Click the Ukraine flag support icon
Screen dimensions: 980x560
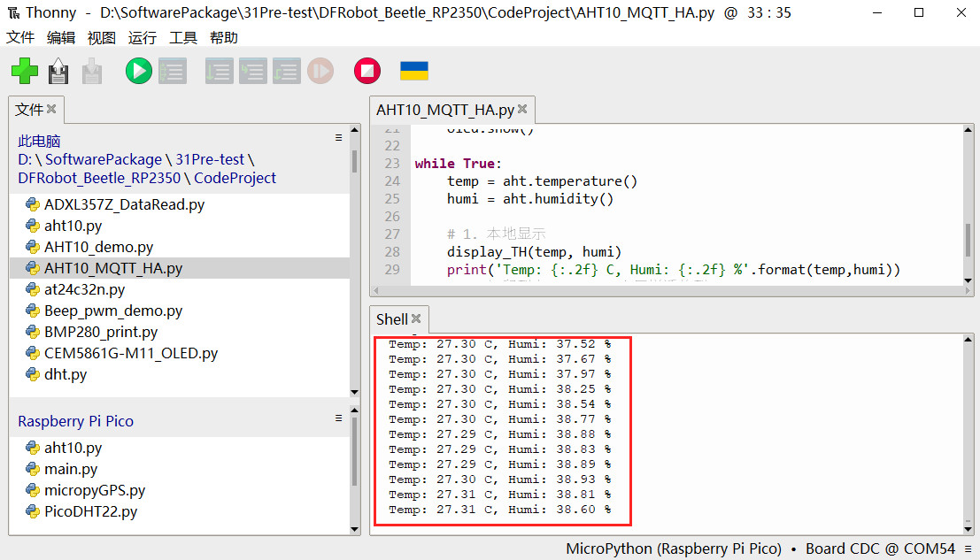413,71
